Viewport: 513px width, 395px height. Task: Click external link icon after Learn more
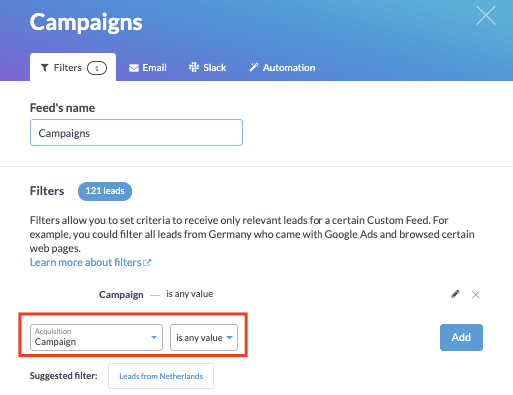[147, 263]
